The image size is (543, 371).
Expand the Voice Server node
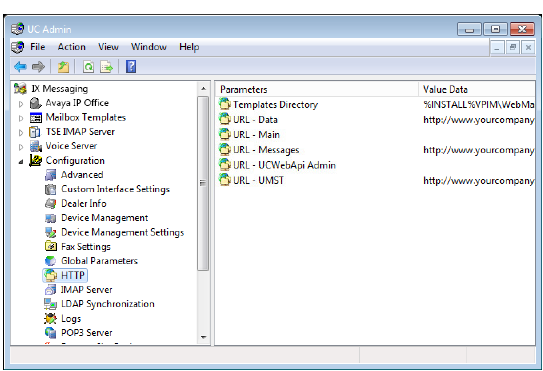tap(21, 147)
